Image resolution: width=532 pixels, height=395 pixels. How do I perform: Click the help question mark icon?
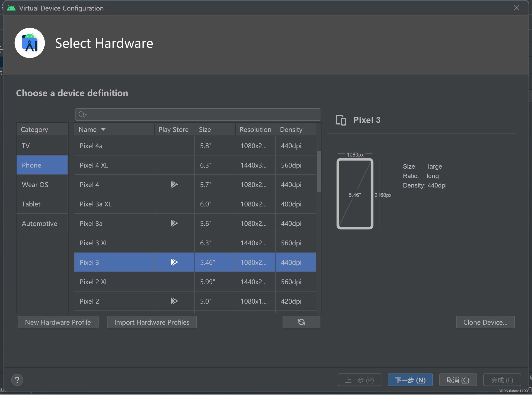coord(17,380)
